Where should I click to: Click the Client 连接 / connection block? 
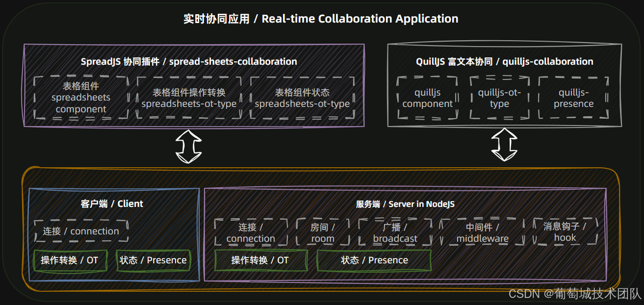80,231
